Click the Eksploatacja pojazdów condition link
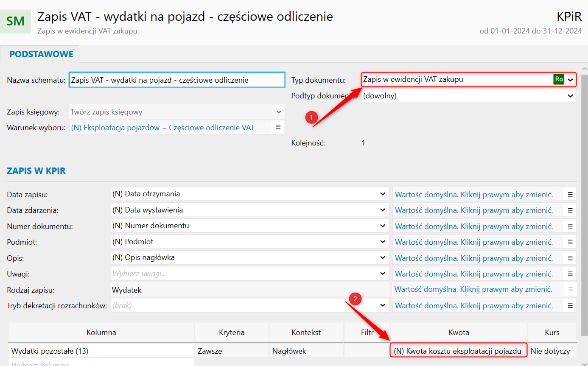Viewport: 588px width, 366px height. pos(162,128)
